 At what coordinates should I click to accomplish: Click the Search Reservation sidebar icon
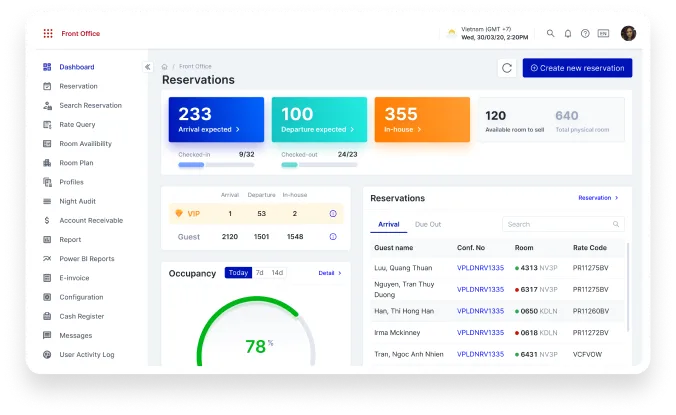click(47, 105)
